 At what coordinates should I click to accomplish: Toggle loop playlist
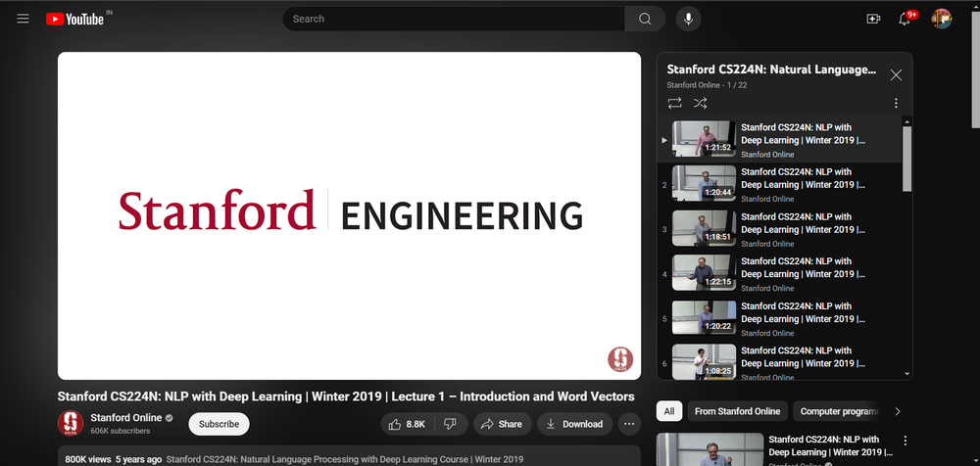(x=674, y=103)
